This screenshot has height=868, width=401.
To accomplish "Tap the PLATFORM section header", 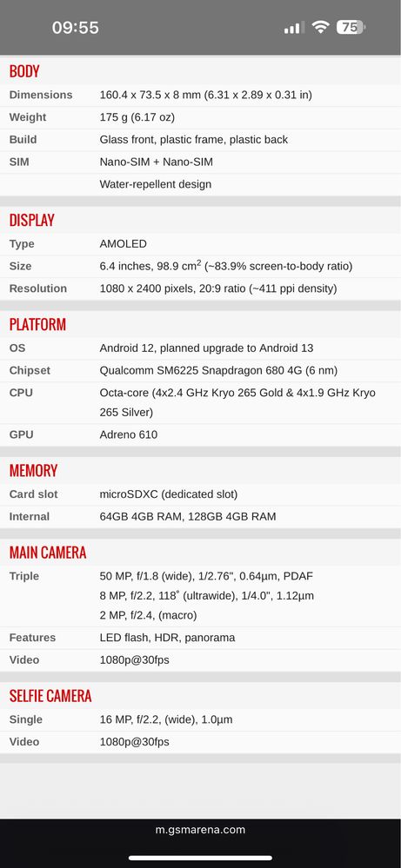I will 37,324.
